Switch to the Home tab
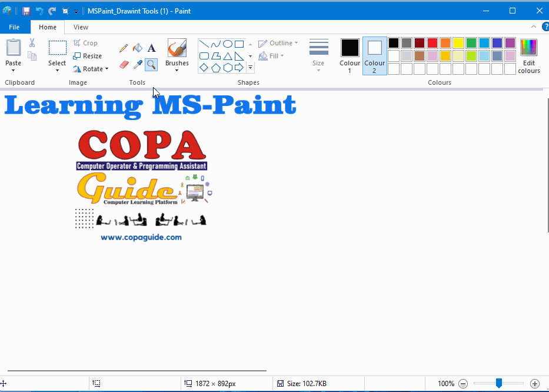 click(x=48, y=27)
